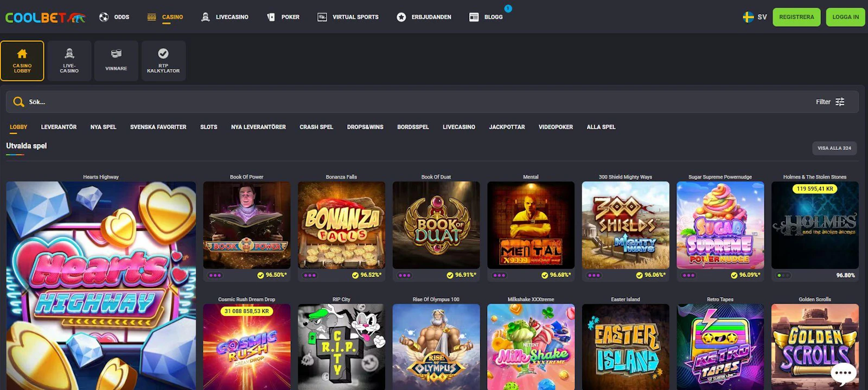
Task: Open Erbjudanden offers page
Action: (424, 17)
